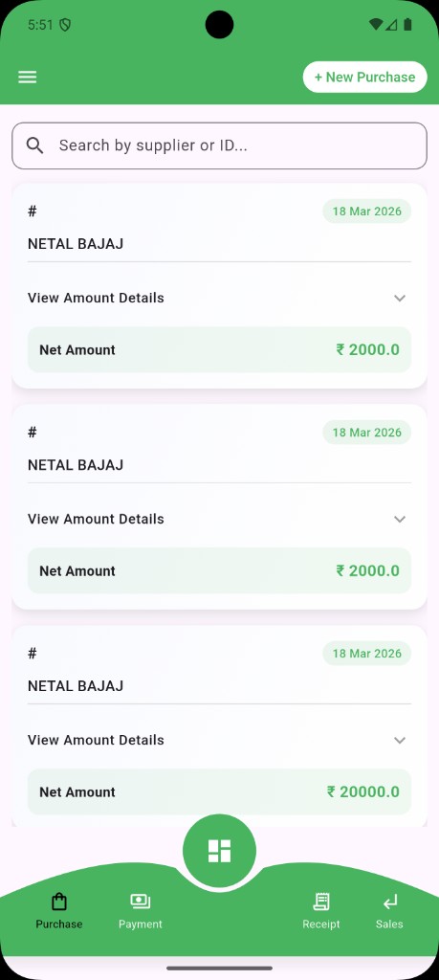Open the hamburger menu
This screenshot has height=980, width=439.
coord(27,77)
